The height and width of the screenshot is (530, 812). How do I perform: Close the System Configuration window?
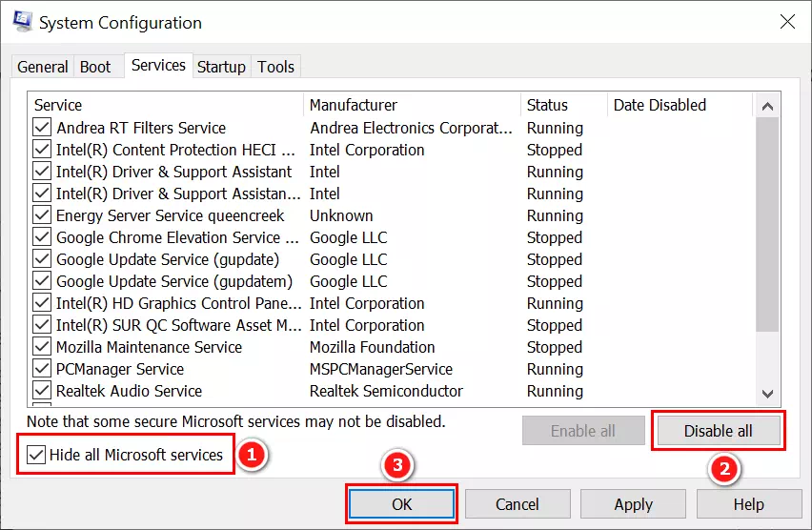click(787, 22)
